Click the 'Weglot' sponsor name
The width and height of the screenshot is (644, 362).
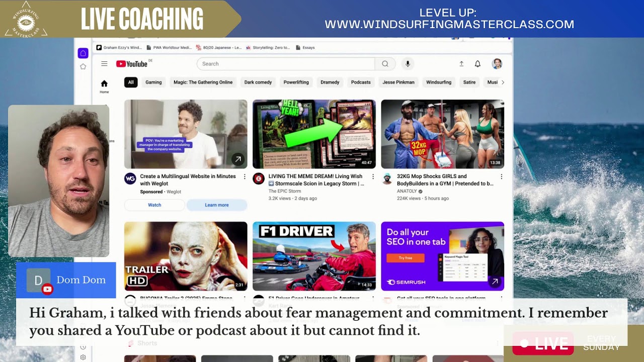click(174, 192)
